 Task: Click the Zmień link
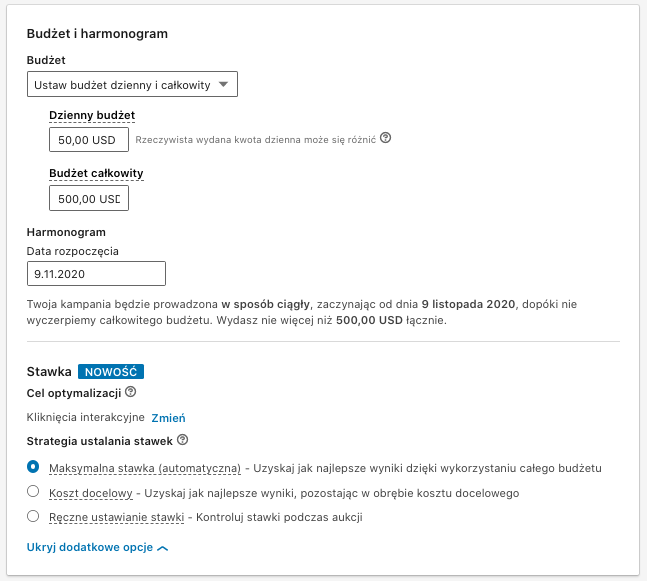click(x=168, y=418)
